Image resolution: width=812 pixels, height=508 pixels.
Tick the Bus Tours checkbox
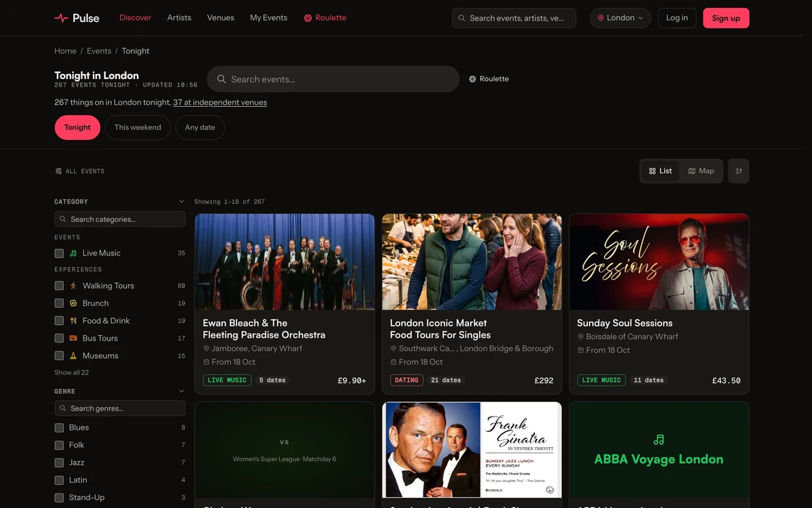(x=59, y=338)
